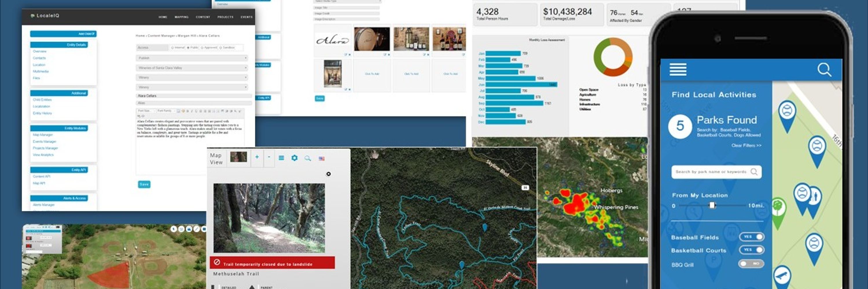Click the June bar in Monthly Loss chart
Viewport: 868px width, 289px height.
(x=521, y=85)
